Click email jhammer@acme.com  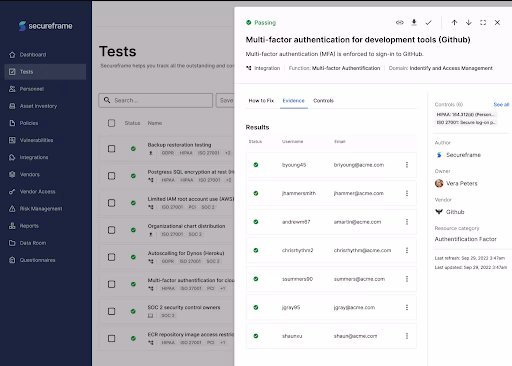[x=359, y=193]
